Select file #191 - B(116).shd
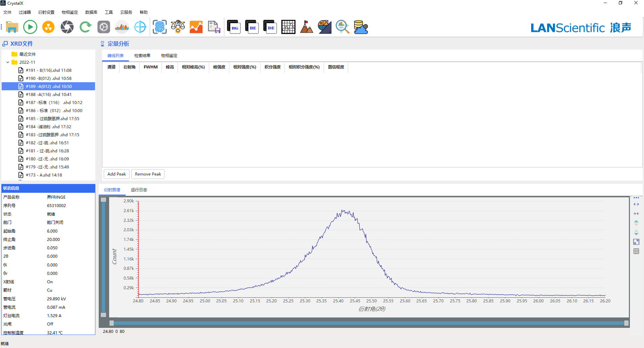The height and width of the screenshot is (348, 644). tap(48, 70)
